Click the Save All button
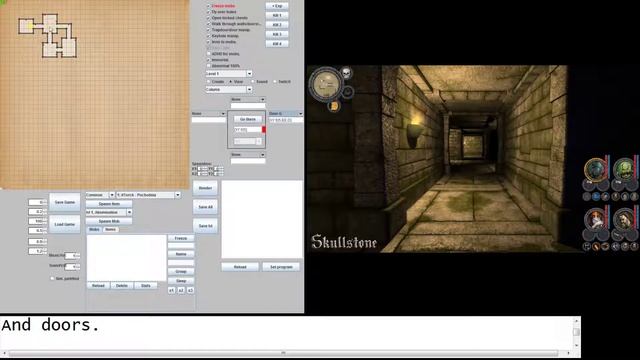 click(x=205, y=207)
